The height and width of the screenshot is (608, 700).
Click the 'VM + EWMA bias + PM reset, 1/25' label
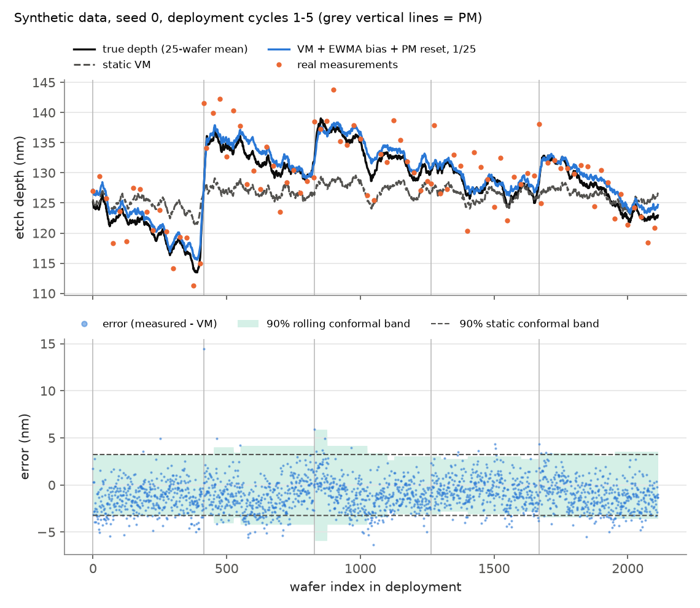tap(387, 49)
